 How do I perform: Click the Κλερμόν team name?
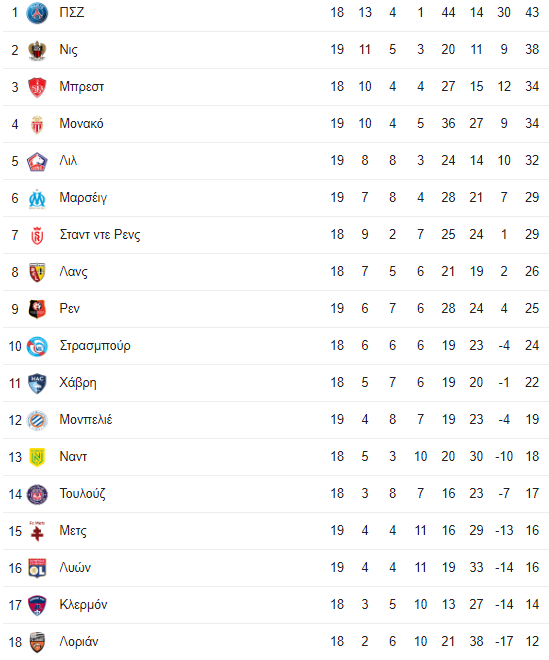click(83, 604)
